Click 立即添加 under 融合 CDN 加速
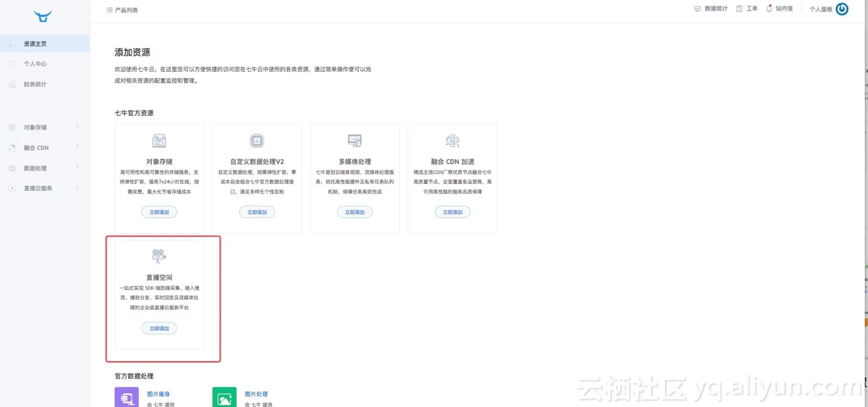Image resolution: width=868 pixels, height=407 pixels. 452,212
